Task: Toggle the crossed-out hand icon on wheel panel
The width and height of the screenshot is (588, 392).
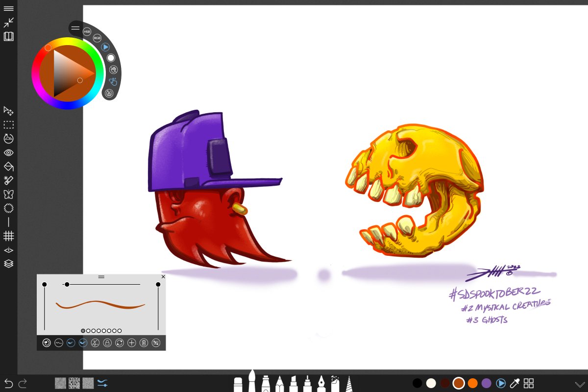Action: click(113, 70)
